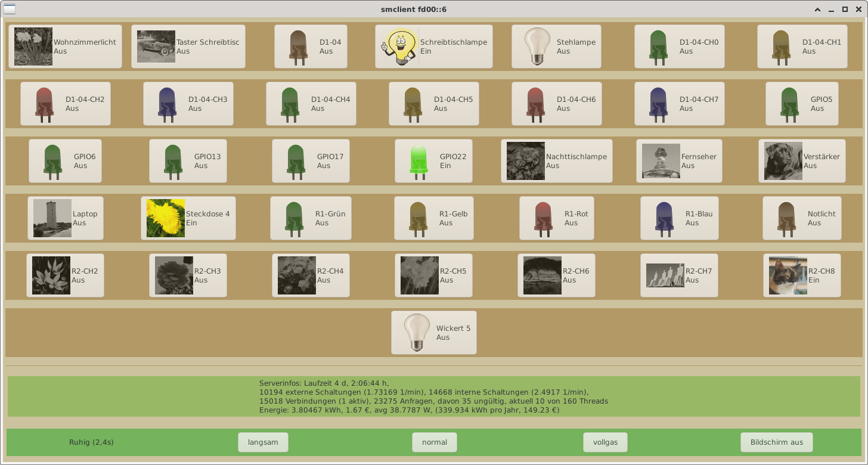The width and height of the screenshot is (868, 465).
Task: Click the brown LED icon for Notlicht
Action: pyautogui.click(x=786, y=218)
